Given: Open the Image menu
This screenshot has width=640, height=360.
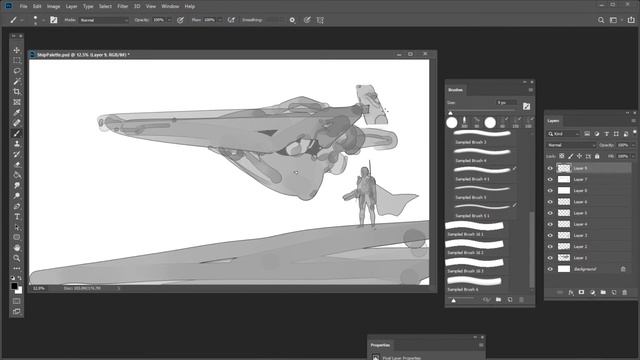Looking at the screenshot, I should coord(53,6).
